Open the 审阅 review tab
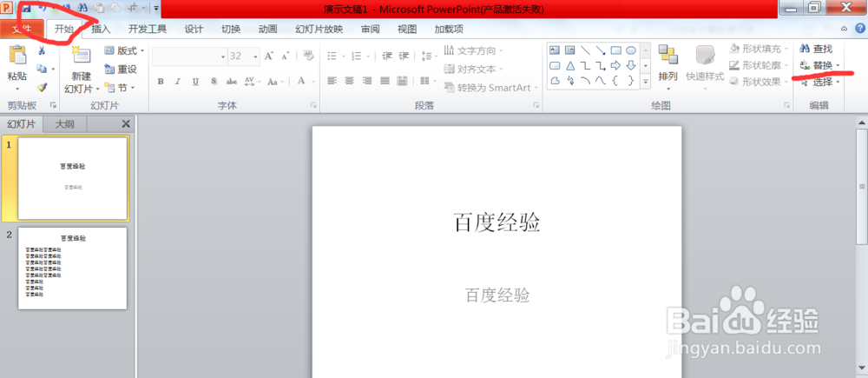 [x=371, y=30]
